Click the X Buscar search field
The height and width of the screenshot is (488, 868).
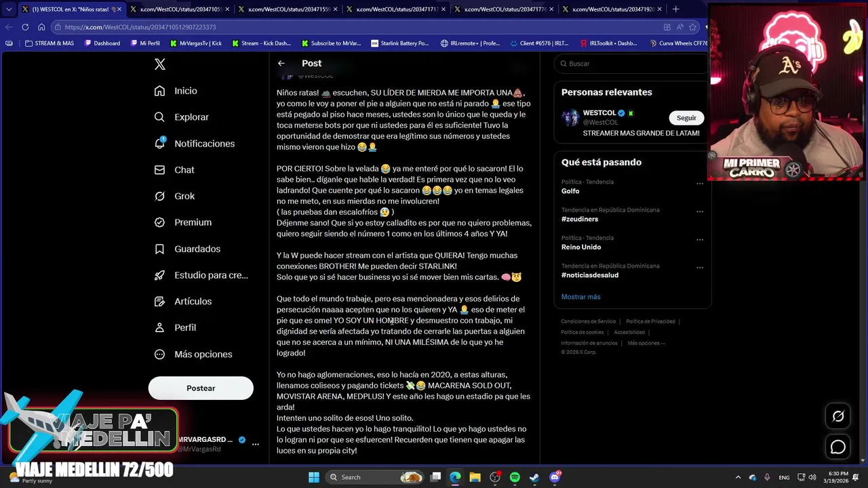click(x=631, y=64)
